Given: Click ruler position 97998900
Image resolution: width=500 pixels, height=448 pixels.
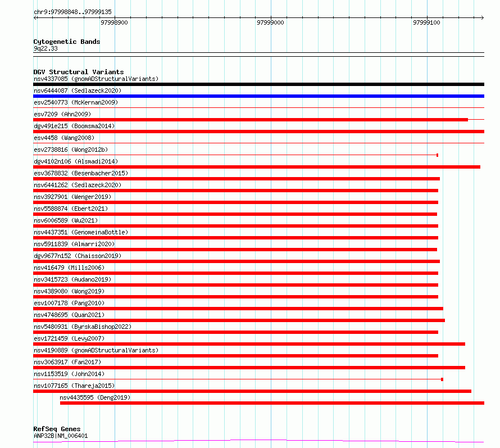Looking at the screenshot, I should [114, 22].
